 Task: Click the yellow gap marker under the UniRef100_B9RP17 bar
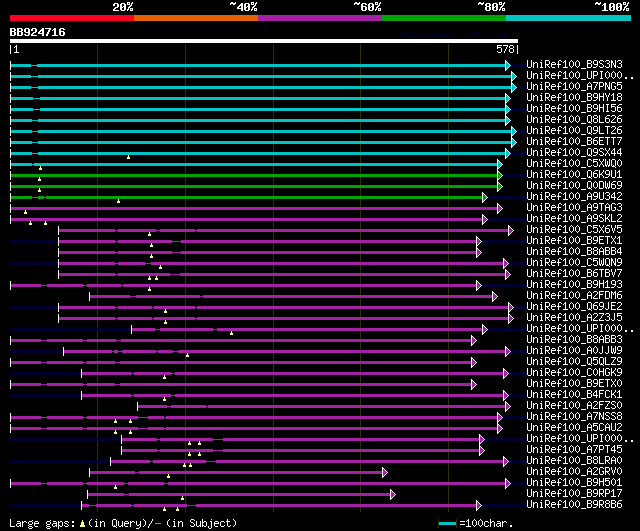coord(182,498)
